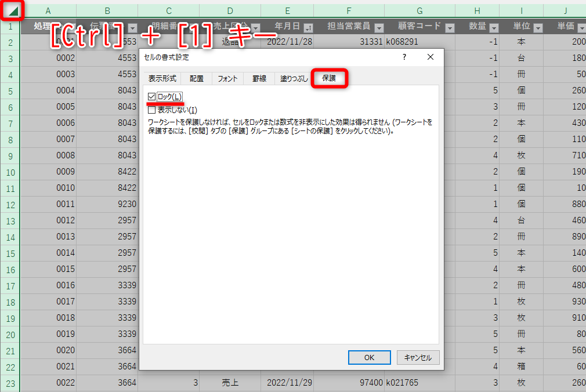Click the select-all triangle at sheet corner
This screenshot has width=586, height=392.
coord(12,10)
